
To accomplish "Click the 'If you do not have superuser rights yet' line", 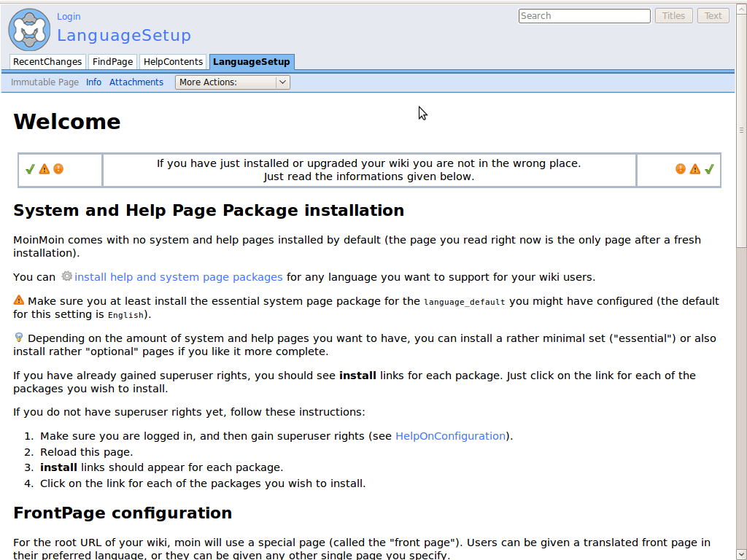I will [189, 412].
